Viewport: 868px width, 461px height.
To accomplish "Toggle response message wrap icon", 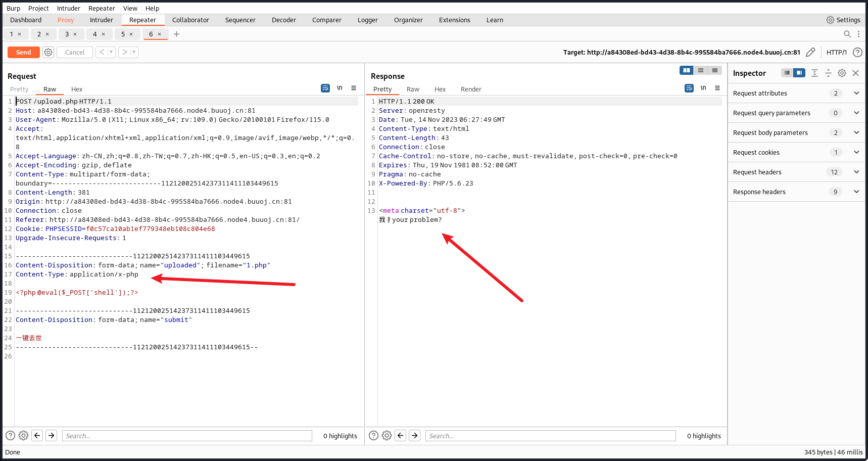I will pos(689,88).
